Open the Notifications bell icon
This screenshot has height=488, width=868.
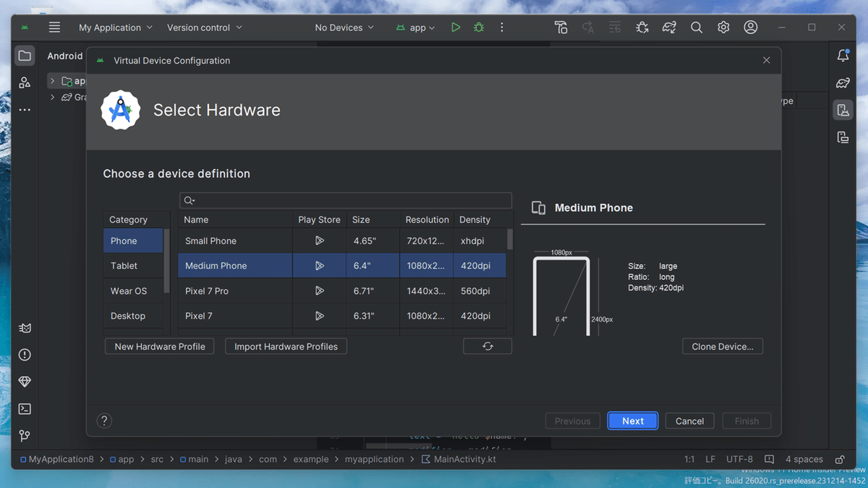pos(843,56)
